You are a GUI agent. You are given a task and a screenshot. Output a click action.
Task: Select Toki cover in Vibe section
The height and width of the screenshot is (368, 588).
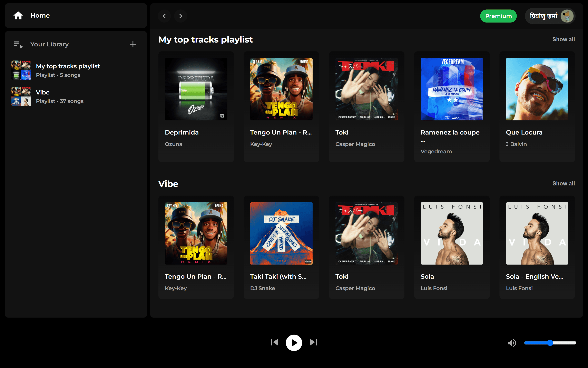pyautogui.click(x=367, y=233)
